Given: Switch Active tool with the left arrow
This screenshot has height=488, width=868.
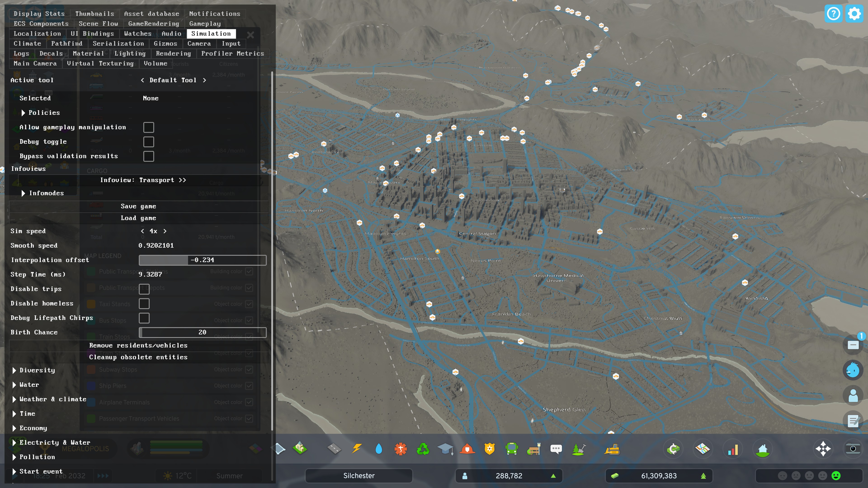Looking at the screenshot, I should coord(143,80).
